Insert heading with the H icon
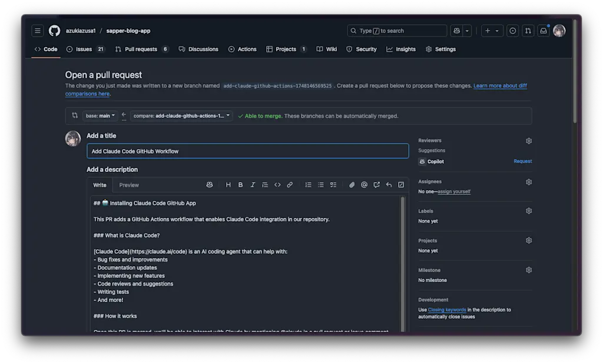The image size is (603, 364). (228, 185)
